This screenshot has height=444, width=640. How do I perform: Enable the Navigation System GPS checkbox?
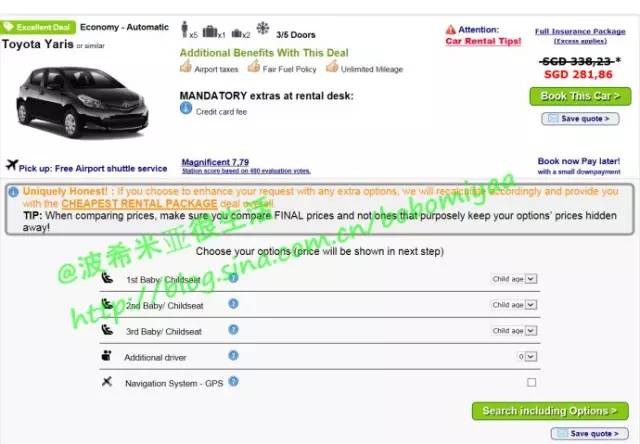531,382
